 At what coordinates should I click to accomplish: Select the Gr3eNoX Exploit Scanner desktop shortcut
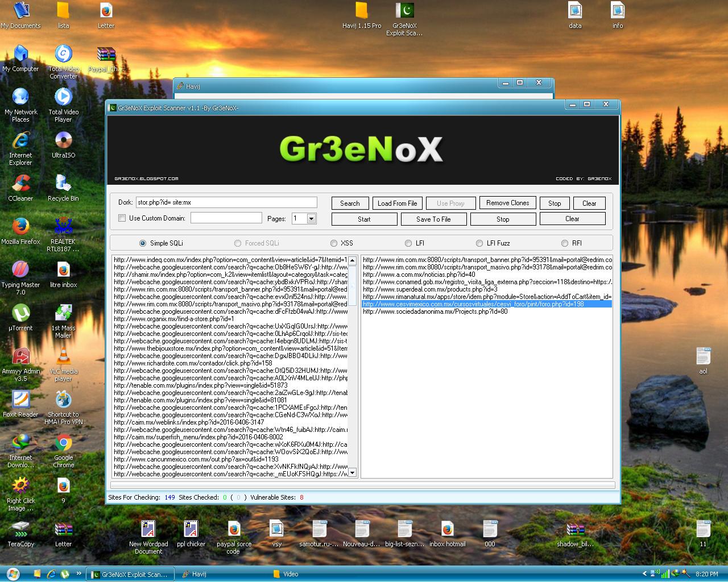404,19
